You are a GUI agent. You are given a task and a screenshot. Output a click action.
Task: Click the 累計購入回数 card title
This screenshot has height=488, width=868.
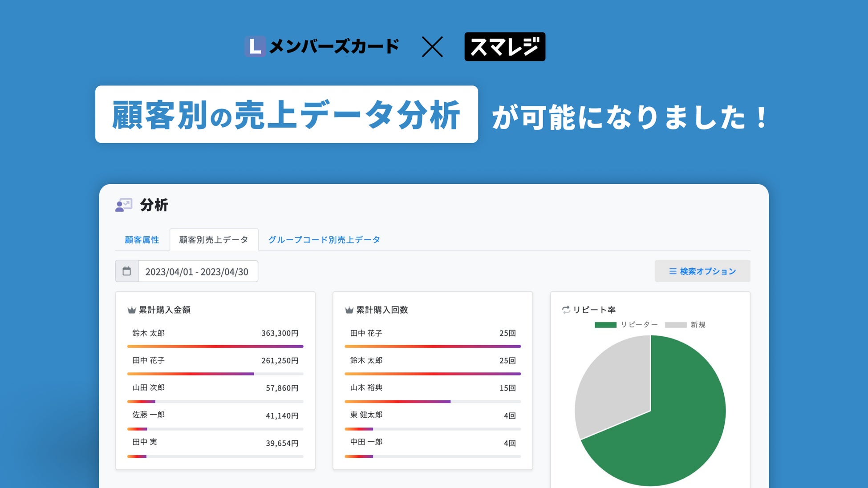pos(382,310)
